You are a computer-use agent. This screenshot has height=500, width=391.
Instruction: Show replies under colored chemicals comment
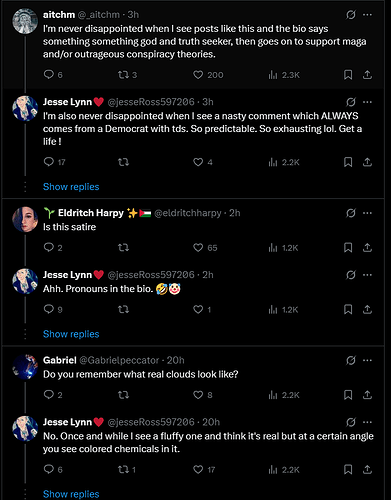pos(71,494)
